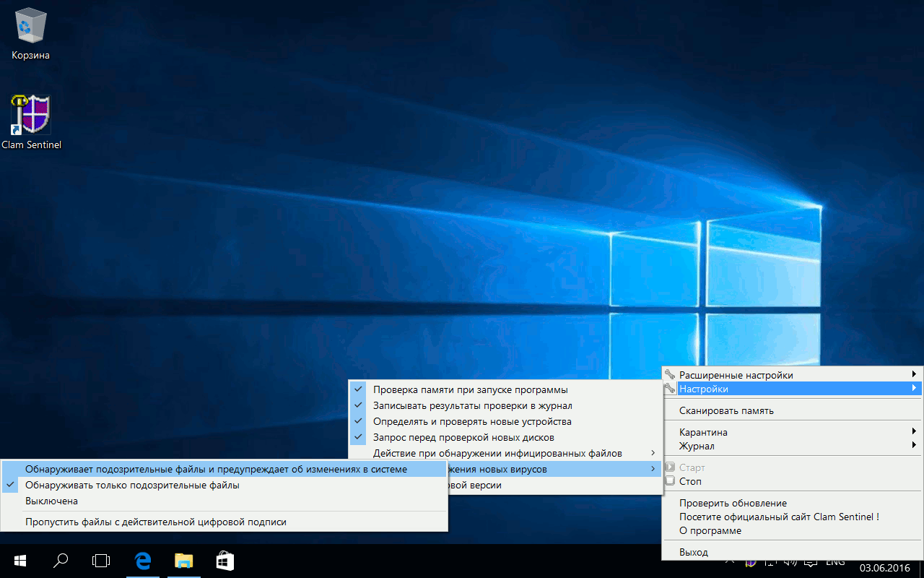The height and width of the screenshot is (578, 924).
Task: Choose the 'Выключена' option
Action: [52, 501]
